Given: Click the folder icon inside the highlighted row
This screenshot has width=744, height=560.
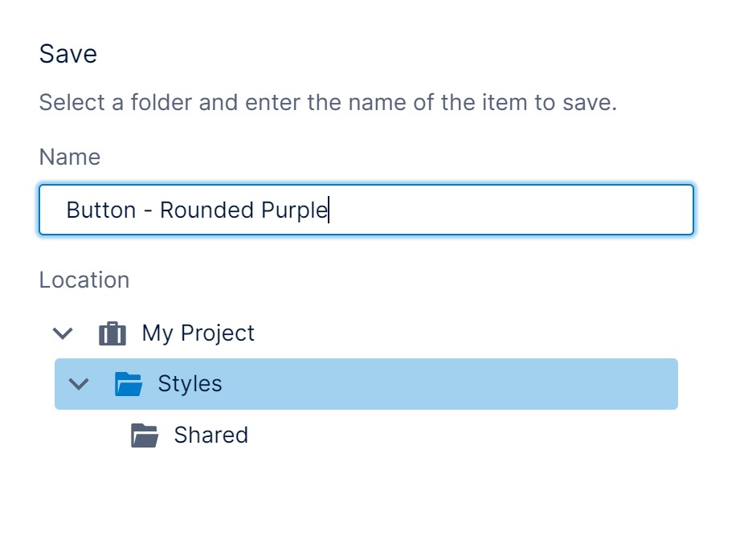Looking at the screenshot, I should pyautogui.click(x=129, y=384).
